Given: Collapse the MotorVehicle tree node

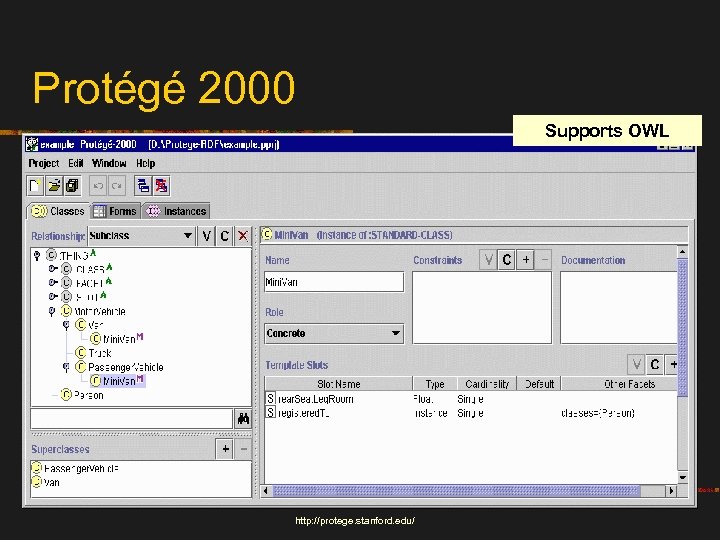Looking at the screenshot, I should click(x=52, y=312).
